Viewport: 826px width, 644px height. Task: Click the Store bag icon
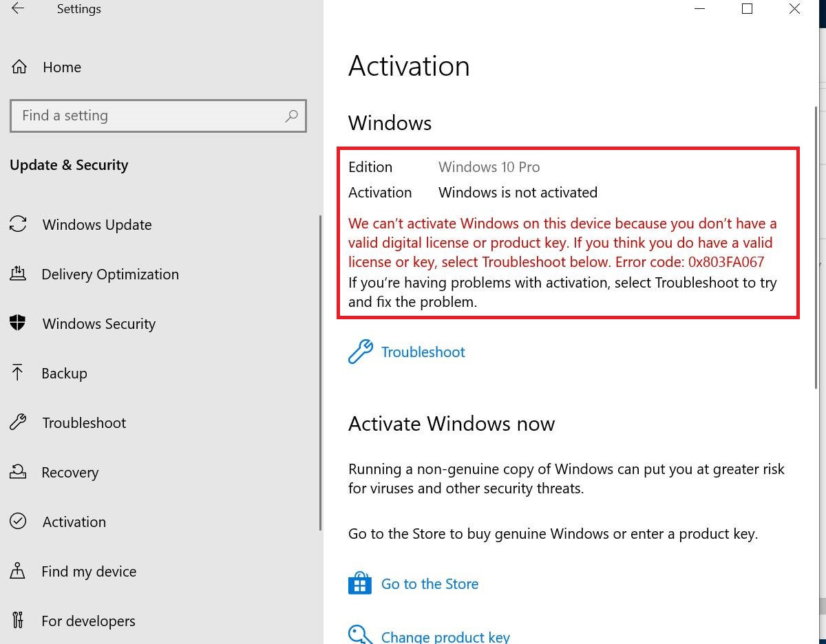pos(360,583)
